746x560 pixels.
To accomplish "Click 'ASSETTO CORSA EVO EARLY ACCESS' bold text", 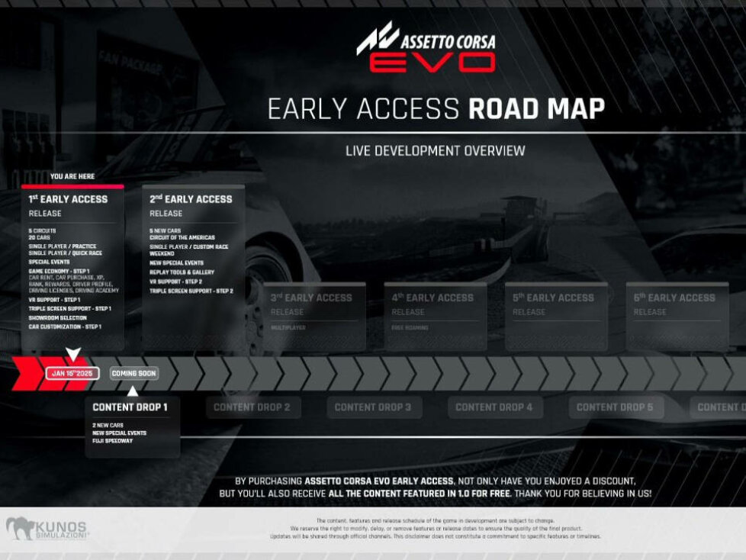I will pos(380,481).
